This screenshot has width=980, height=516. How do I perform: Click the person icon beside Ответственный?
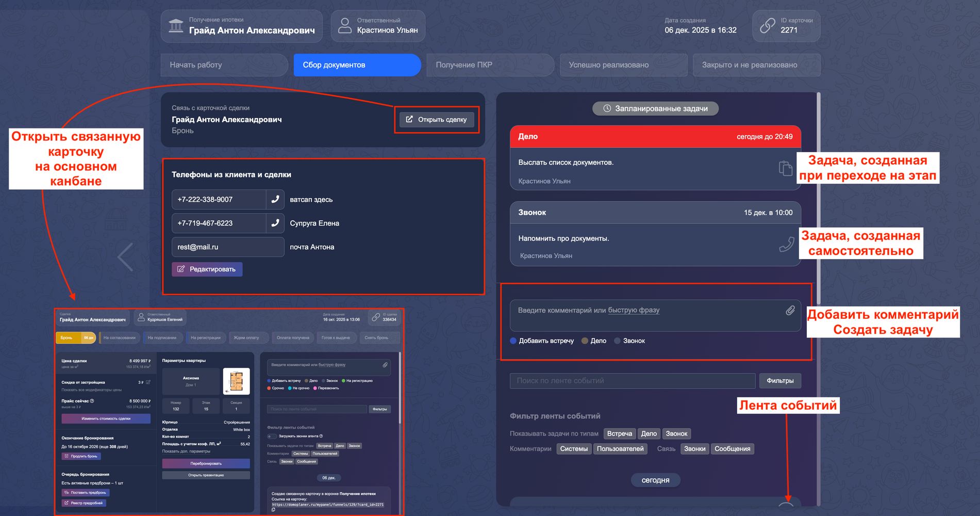(x=344, y=25)
